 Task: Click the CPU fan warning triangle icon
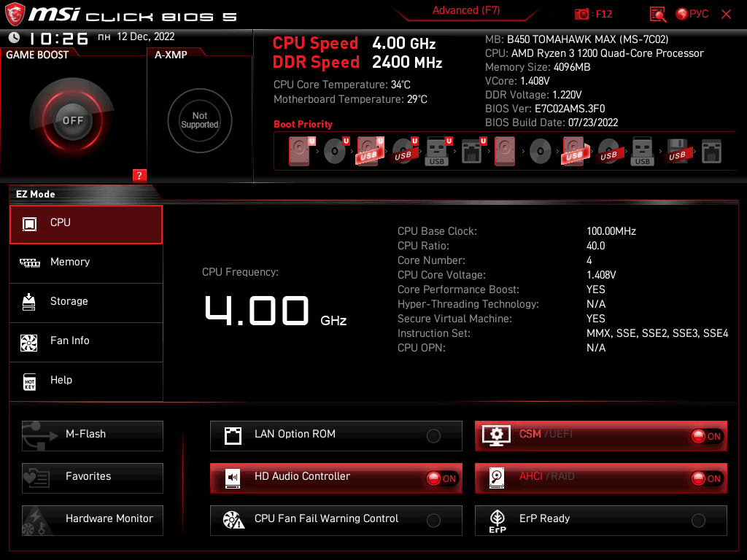pyautogui.click(x=233, y=521)
